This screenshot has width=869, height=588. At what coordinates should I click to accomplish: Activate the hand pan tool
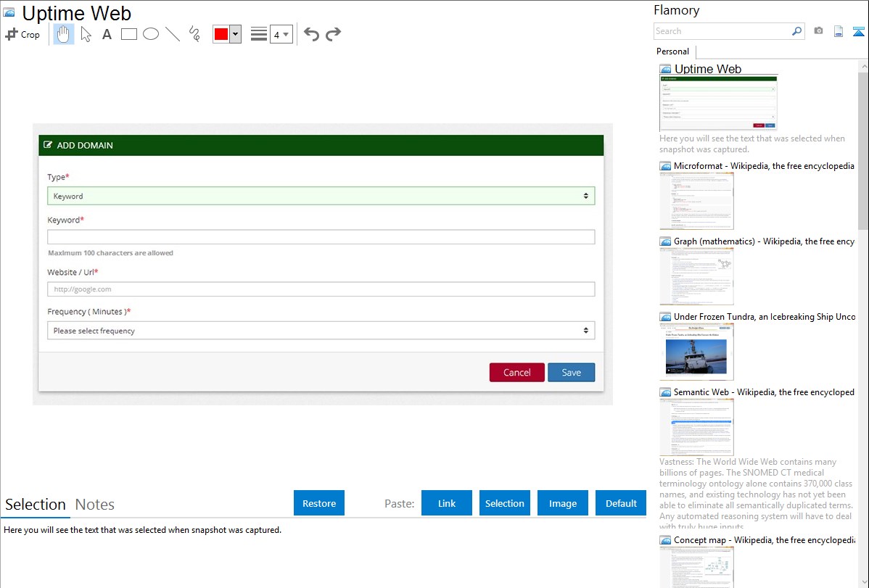[x=64, y=34]
